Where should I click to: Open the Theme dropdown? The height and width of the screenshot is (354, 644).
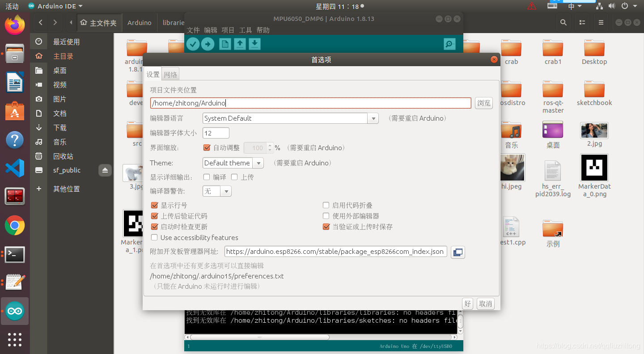258,163
